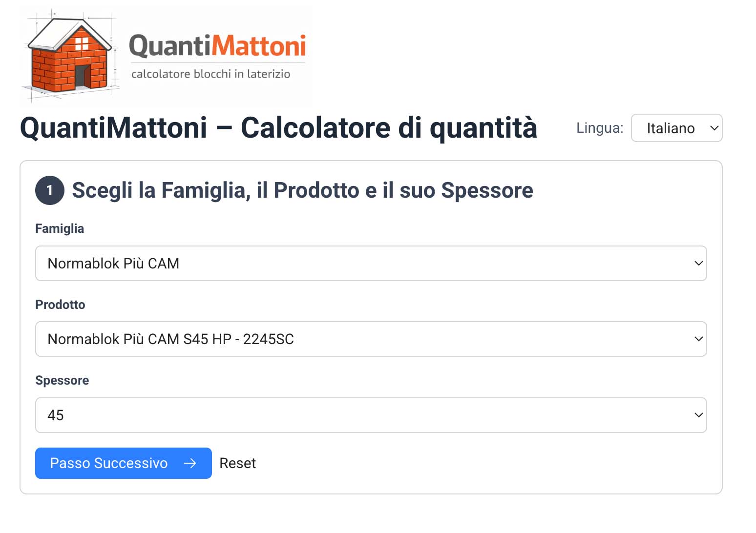Click the Reset button
The image size is (756, 533).
(x=238, y=463)
